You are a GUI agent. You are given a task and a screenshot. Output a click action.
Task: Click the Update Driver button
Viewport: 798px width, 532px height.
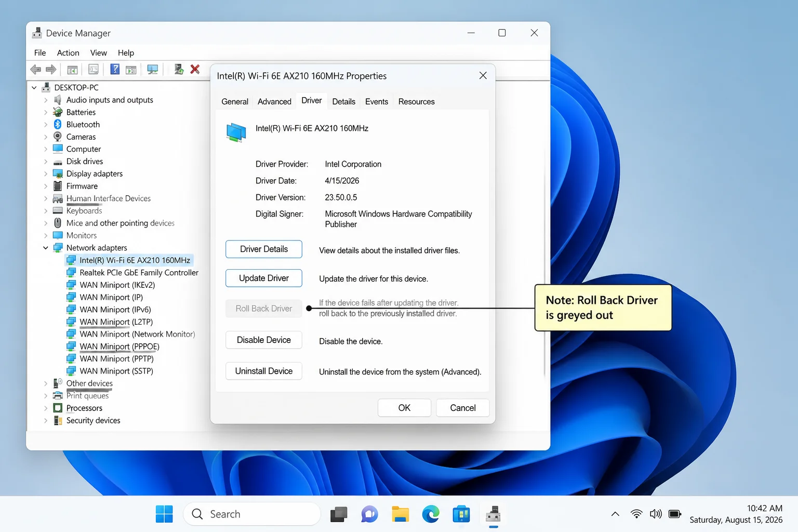click(264, 278)
